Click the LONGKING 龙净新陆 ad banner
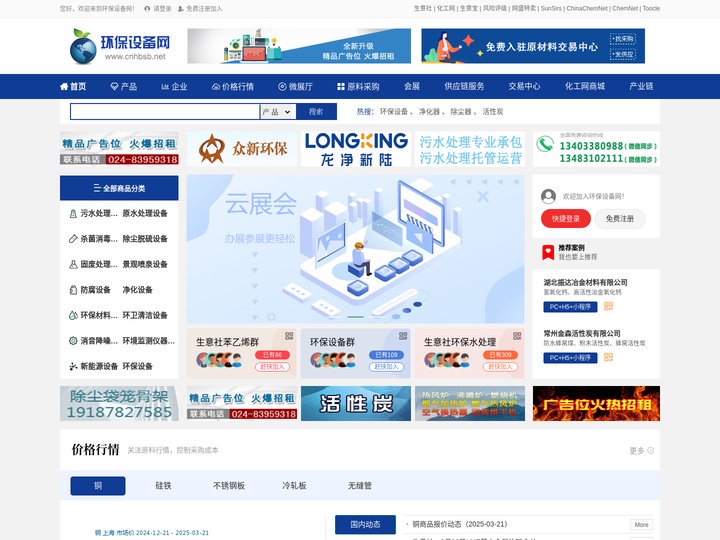 [356, 149]
